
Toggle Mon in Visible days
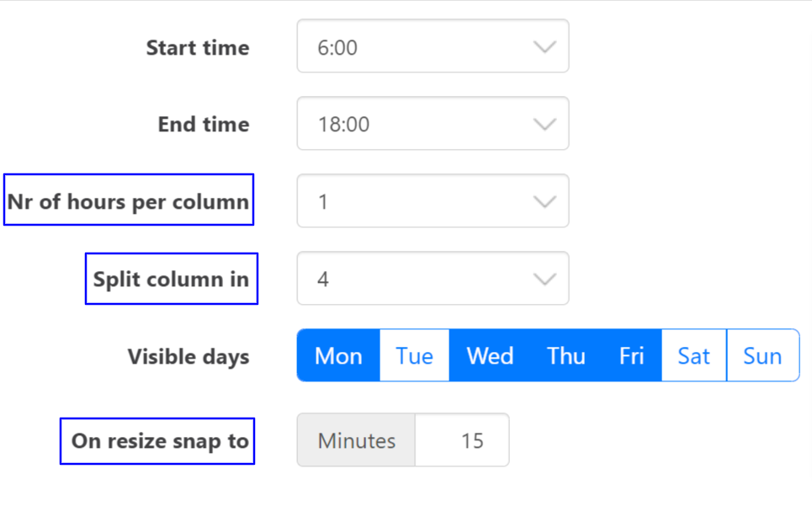[338, 355]
